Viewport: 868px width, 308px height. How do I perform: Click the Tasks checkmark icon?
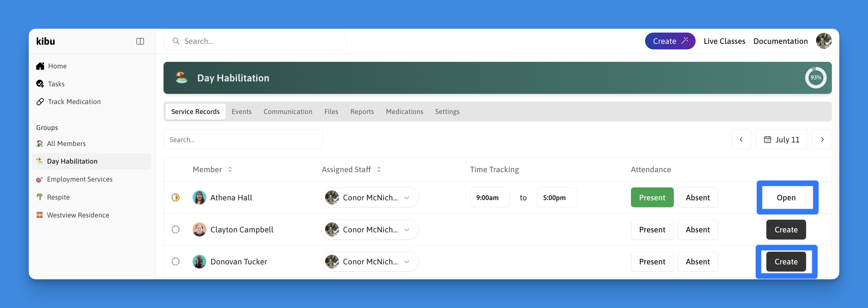(x=40, y=84)
